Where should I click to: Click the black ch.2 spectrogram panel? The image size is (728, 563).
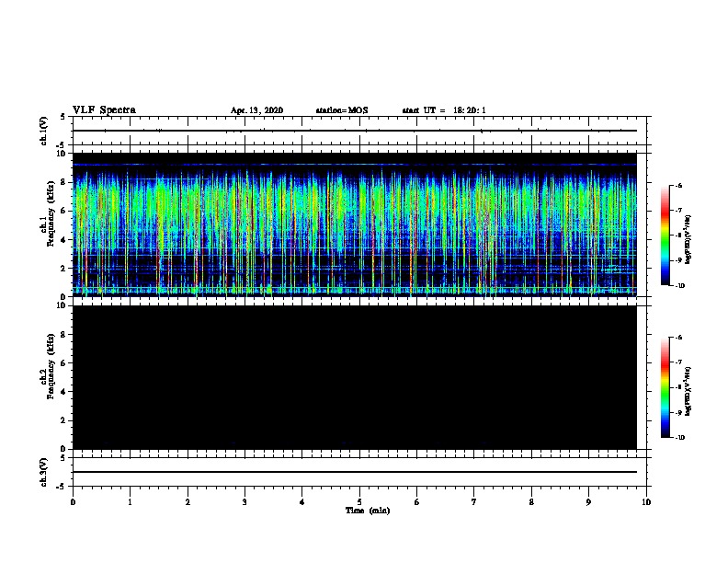pos(355,377)
